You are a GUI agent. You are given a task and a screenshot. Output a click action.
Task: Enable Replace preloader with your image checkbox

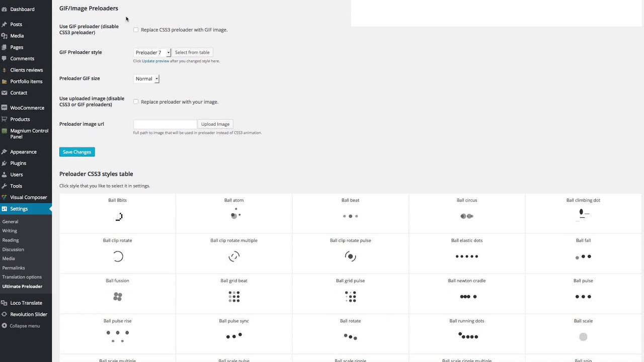coord(136,102)
